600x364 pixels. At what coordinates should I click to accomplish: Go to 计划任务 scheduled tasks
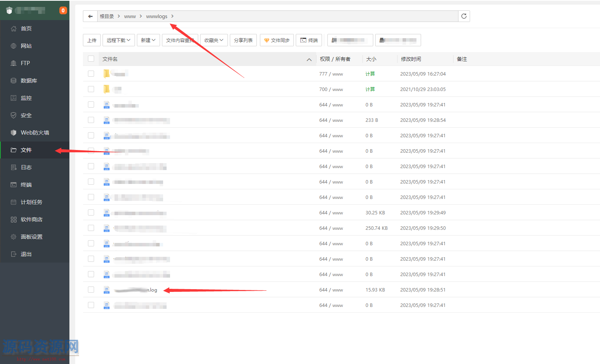point(31,202)
